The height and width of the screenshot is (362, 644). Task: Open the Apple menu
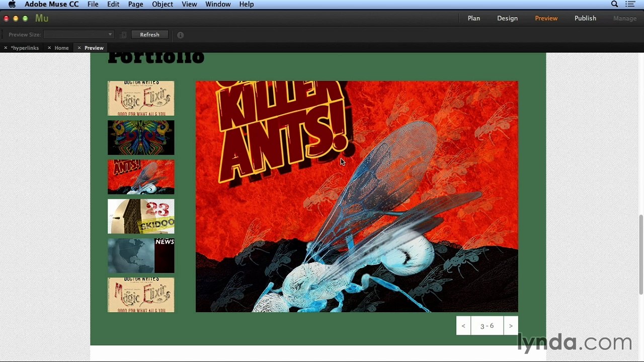click(12, 5)
